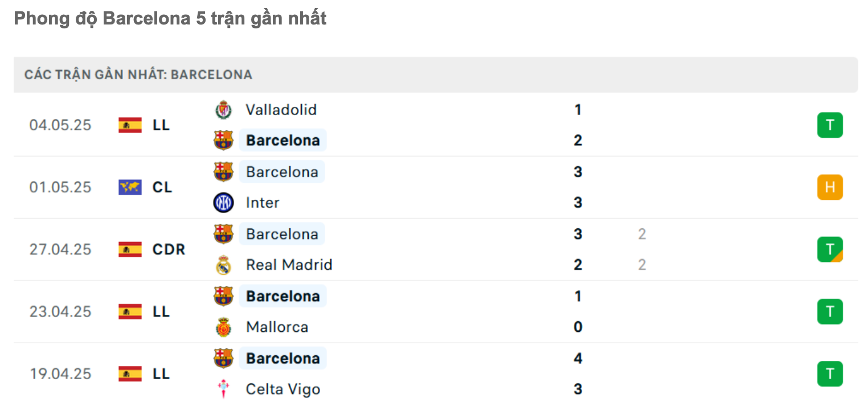868x419 pixels.
Task: Click the Champions League world map flag icon
Action: 130,187
